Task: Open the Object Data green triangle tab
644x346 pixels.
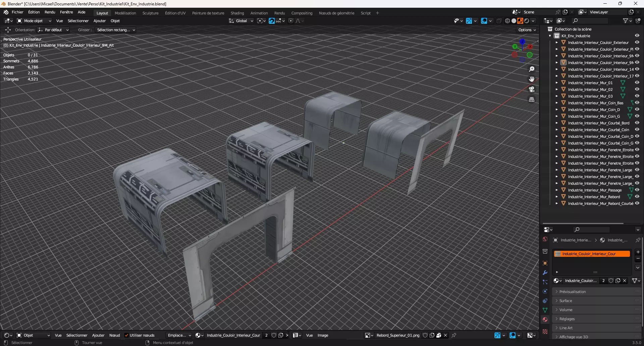Action: click(x=545, y=310)
